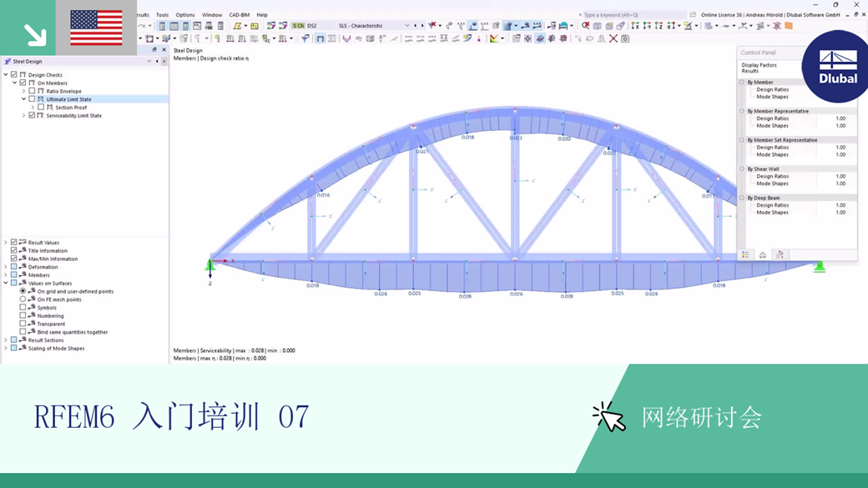Click the orange cube icon in top toolbar
Image resolution: width=868 pixels, height=488 pixels.
coord(788,26)
